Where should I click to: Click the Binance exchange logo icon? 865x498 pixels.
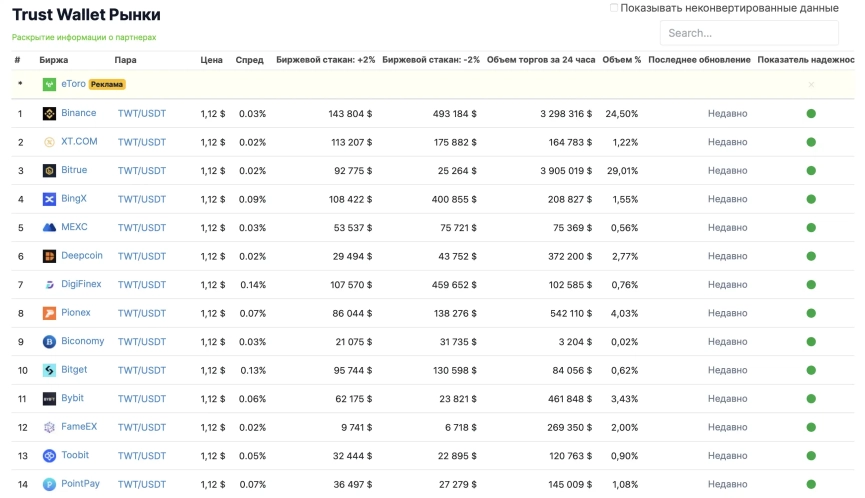49,114
